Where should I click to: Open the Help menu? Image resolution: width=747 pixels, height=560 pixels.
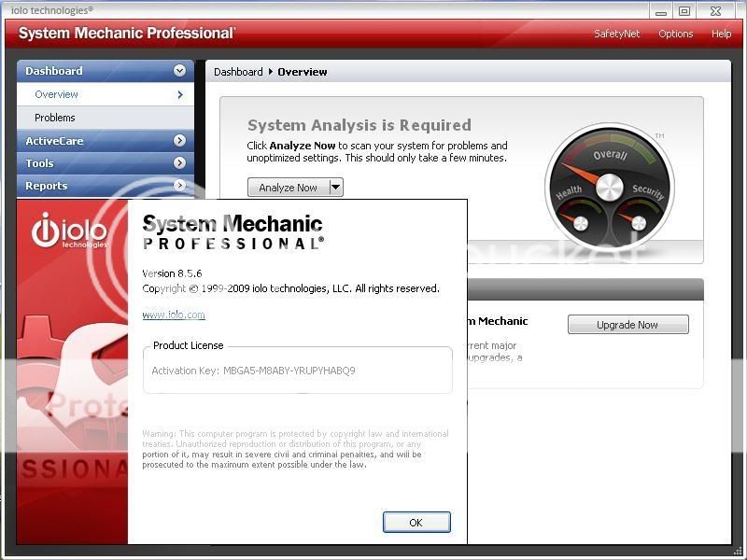pyautogui.click(x=721, y=34)
